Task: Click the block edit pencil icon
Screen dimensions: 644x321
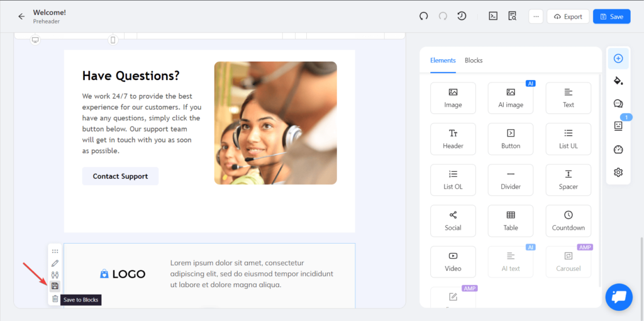Action: tap(55, 263)
